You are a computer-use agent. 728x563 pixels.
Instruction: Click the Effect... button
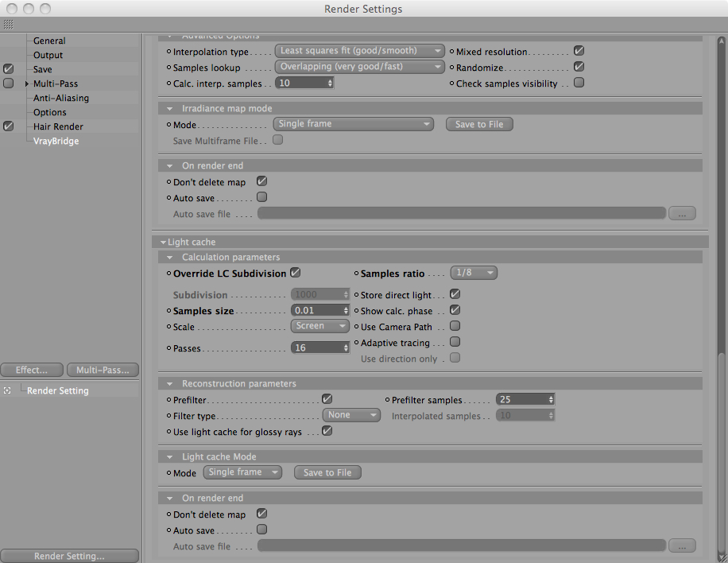coord(32,370)
